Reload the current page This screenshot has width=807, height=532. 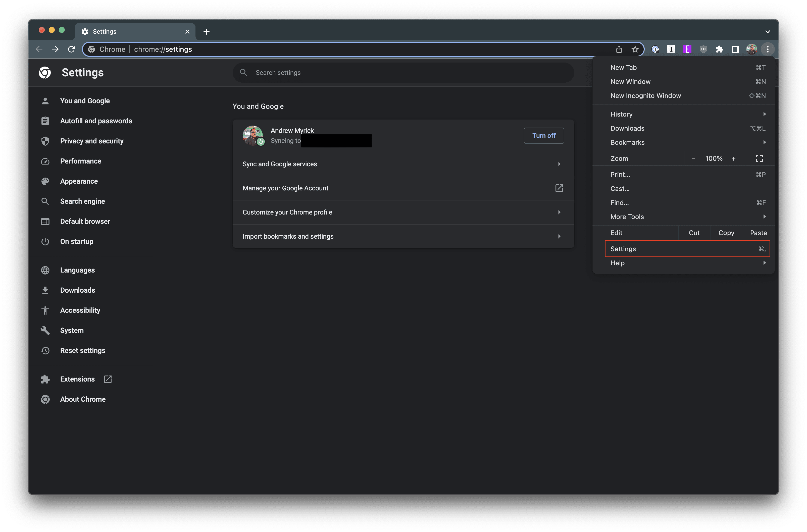pos(71,49)
